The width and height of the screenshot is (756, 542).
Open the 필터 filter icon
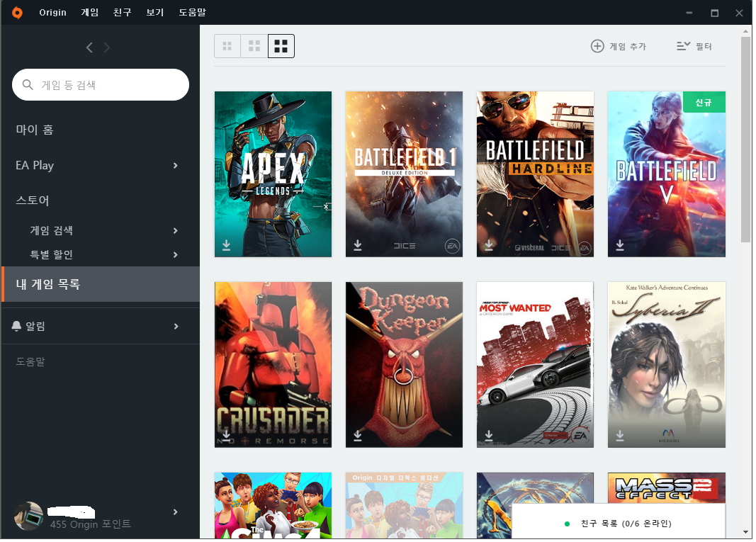pyautogui.click(x=683, y=46)
